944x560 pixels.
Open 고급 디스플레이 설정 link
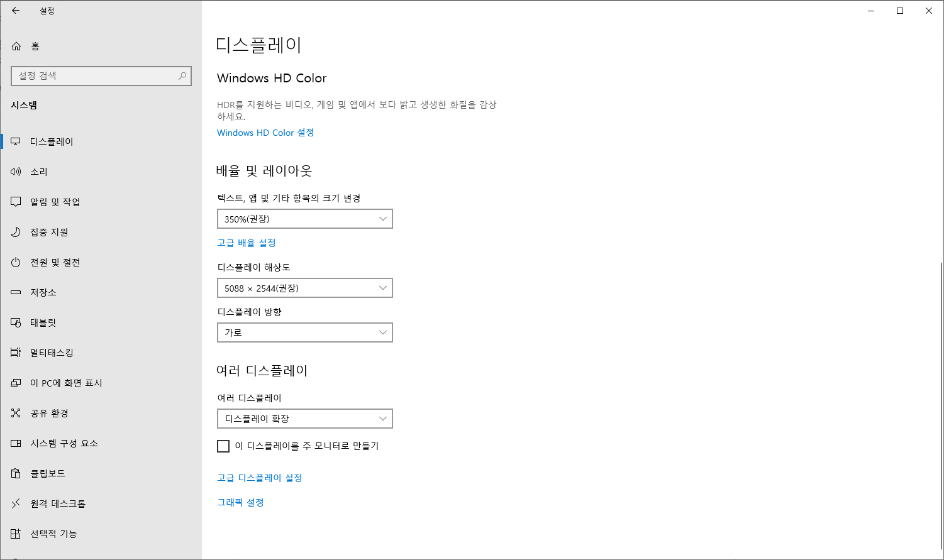pos(259,478)
